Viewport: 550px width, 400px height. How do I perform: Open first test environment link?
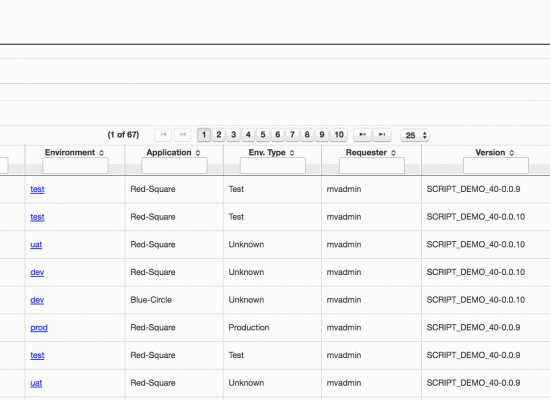tap(37, 189)
